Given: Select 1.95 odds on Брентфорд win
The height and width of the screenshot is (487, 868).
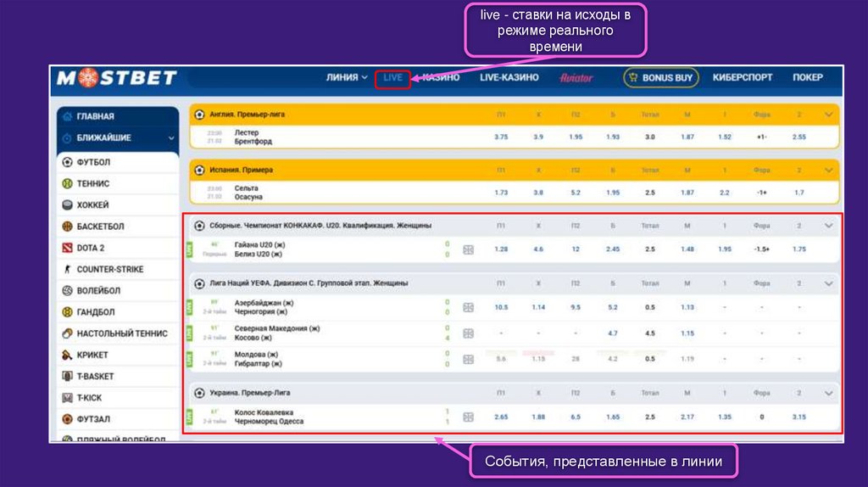Looking at the screenshot, I should tap(576, 137).
